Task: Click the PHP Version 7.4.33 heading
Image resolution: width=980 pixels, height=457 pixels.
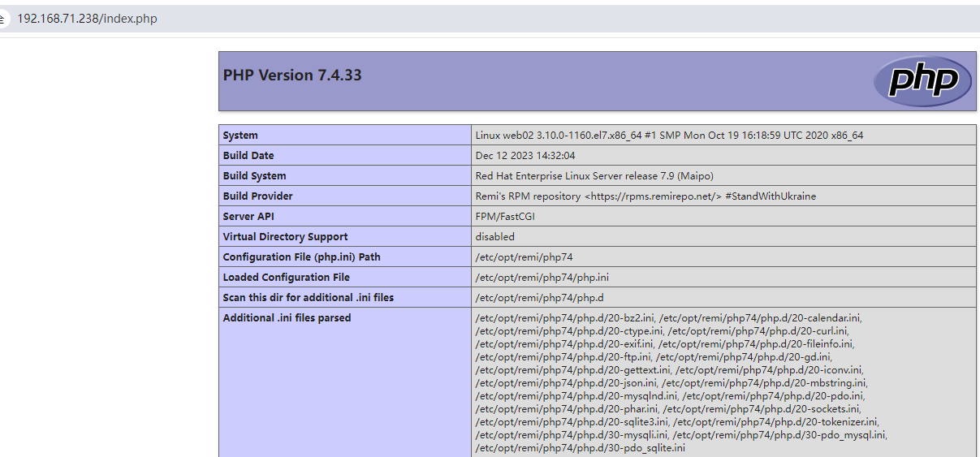Action: point(292,75)
